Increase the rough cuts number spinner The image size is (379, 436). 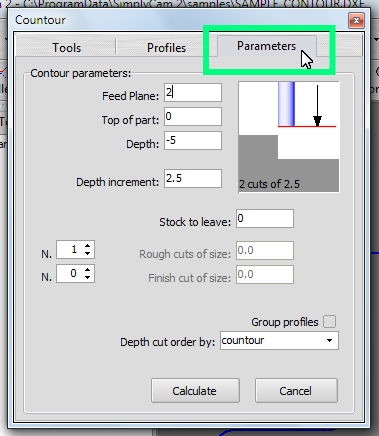87,246
